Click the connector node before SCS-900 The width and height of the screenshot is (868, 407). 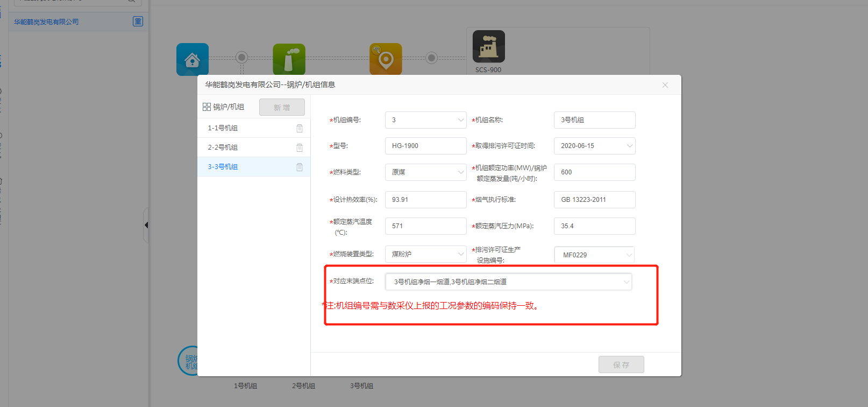pyautogui.click(x=431, y=58)
